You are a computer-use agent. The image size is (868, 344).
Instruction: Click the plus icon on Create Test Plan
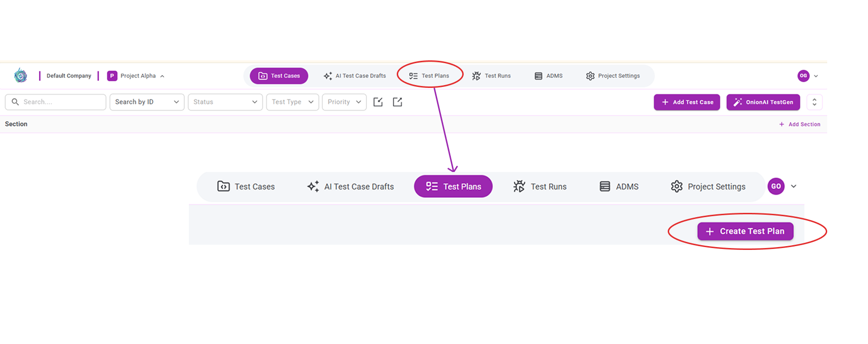pos(709,231)
